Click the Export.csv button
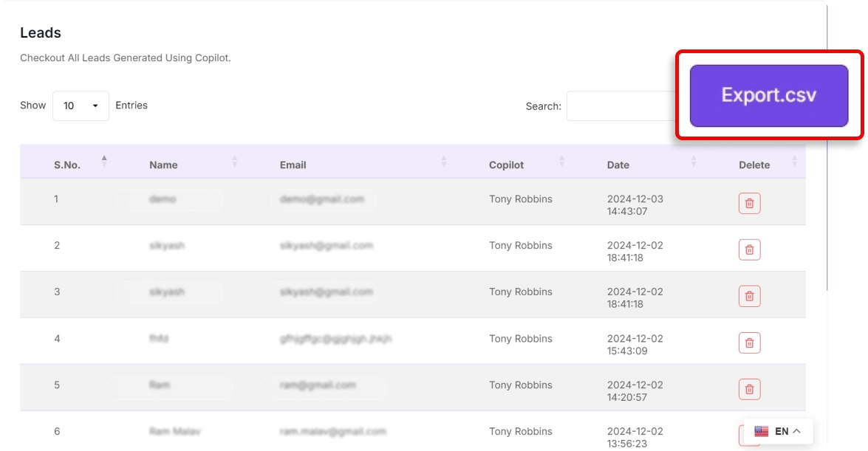Image resolution: width=868 pixels, height=451 pixels. tap(768, 95)
